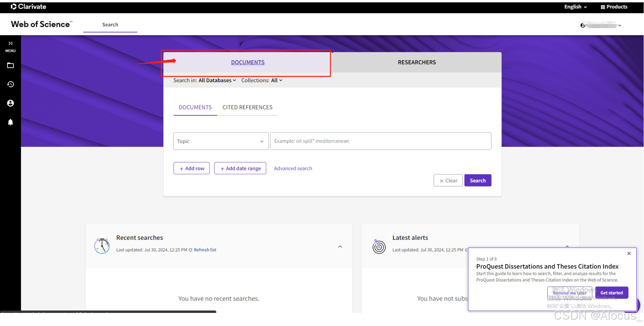Open the search History icon
The image size is (644, 326).
[10, 84]
